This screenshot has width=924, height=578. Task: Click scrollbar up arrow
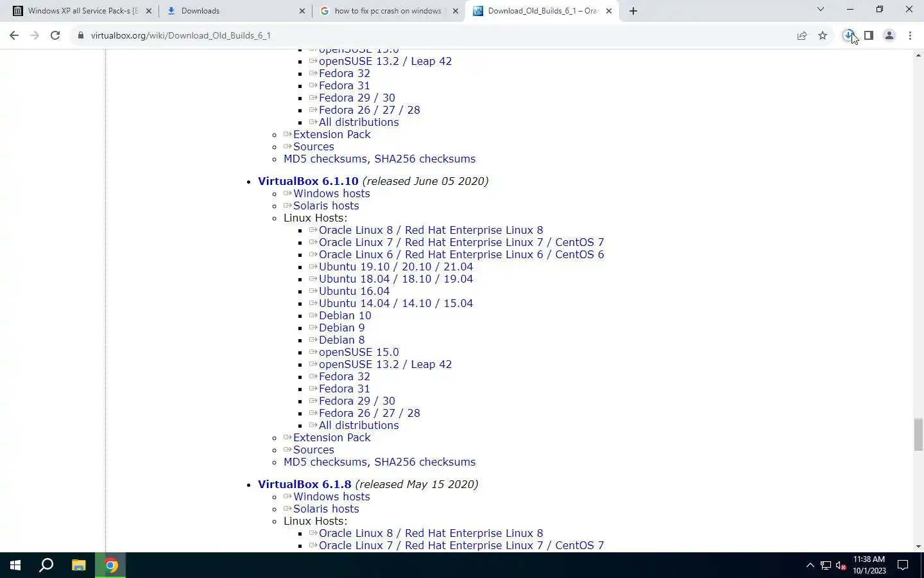pos(918,55)
